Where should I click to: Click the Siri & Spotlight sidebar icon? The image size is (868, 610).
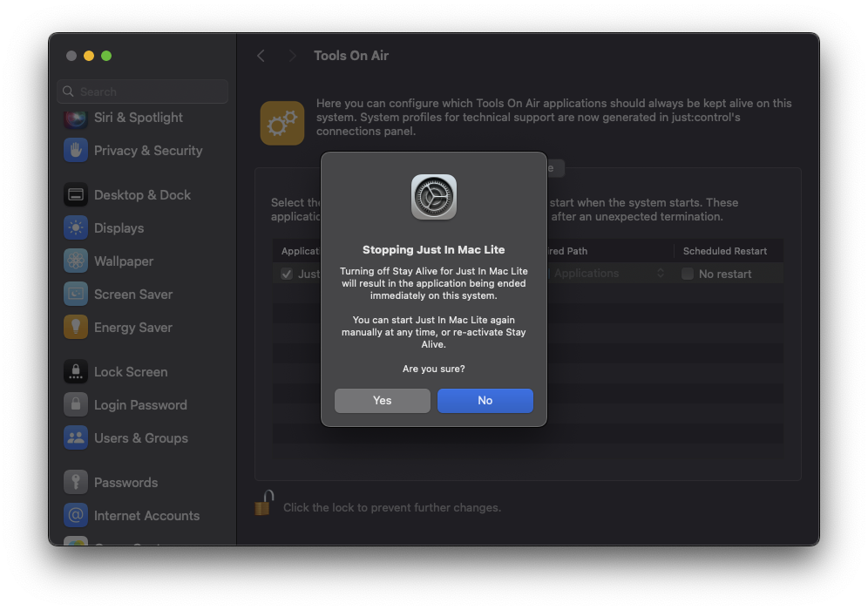click(76, 118)
